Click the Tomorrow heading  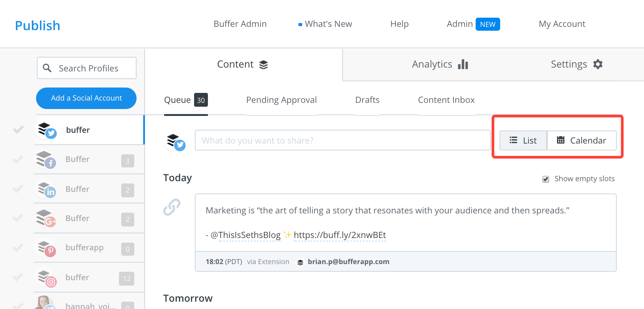click(188, 298)
